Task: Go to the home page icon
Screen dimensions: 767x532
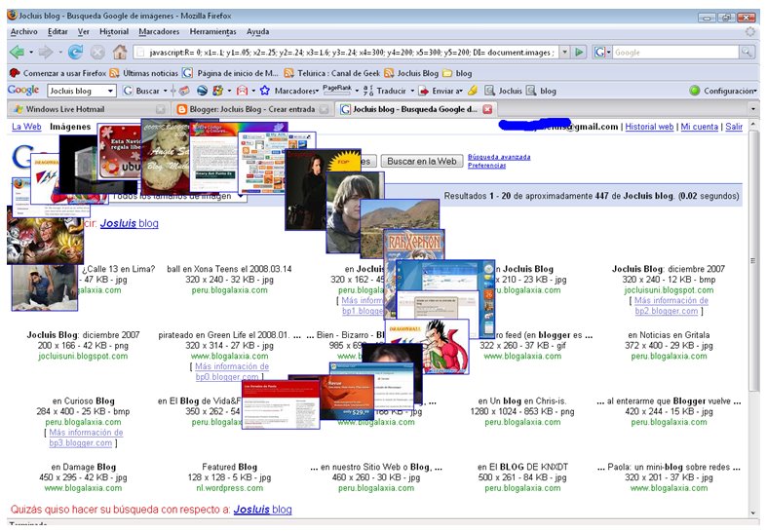Action: pos(120,52)
